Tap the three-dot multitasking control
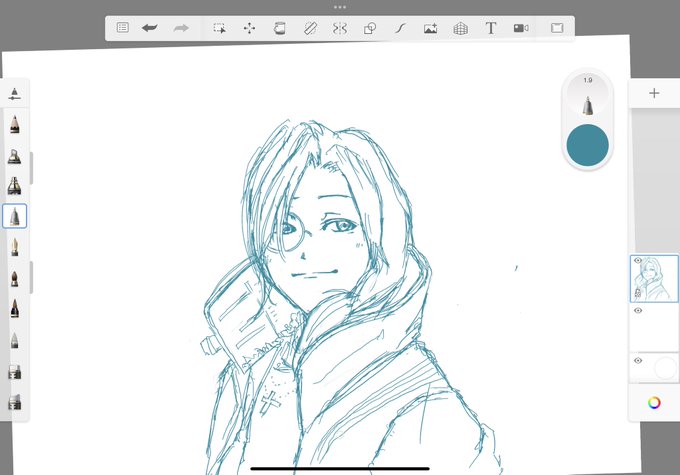The height and width of the screenshot is (475, 680). [340, 7]
